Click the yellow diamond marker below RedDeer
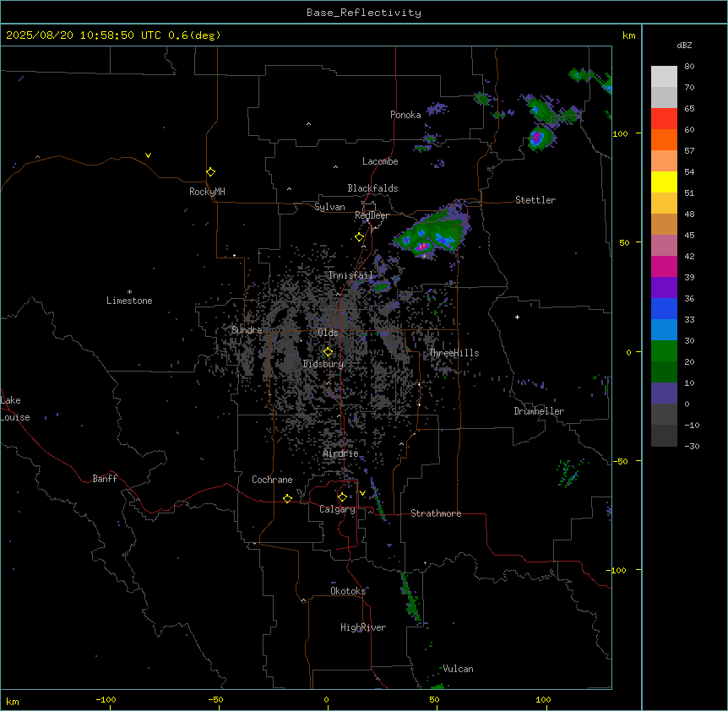 (x=360, y=237)
